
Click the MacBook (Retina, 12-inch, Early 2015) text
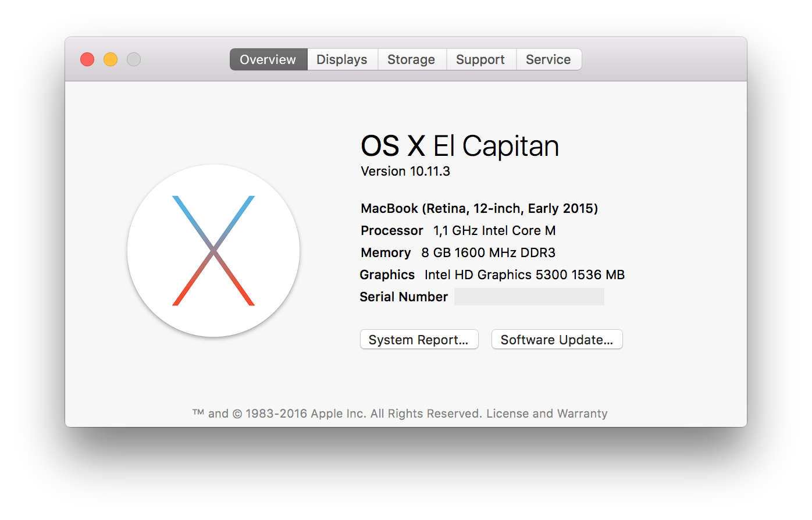click(479, 208)
